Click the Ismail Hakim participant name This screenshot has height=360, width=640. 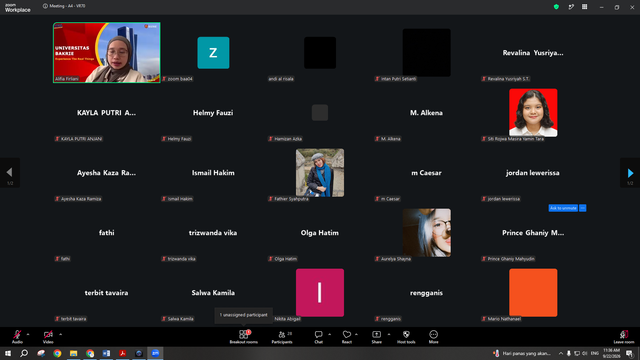point(213,173)
